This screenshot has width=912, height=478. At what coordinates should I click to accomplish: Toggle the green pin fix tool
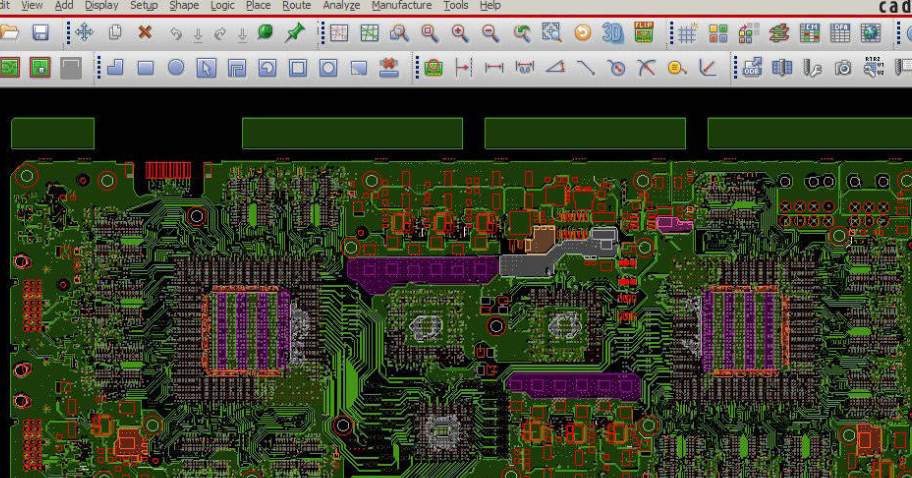click(x=294, y=33)
